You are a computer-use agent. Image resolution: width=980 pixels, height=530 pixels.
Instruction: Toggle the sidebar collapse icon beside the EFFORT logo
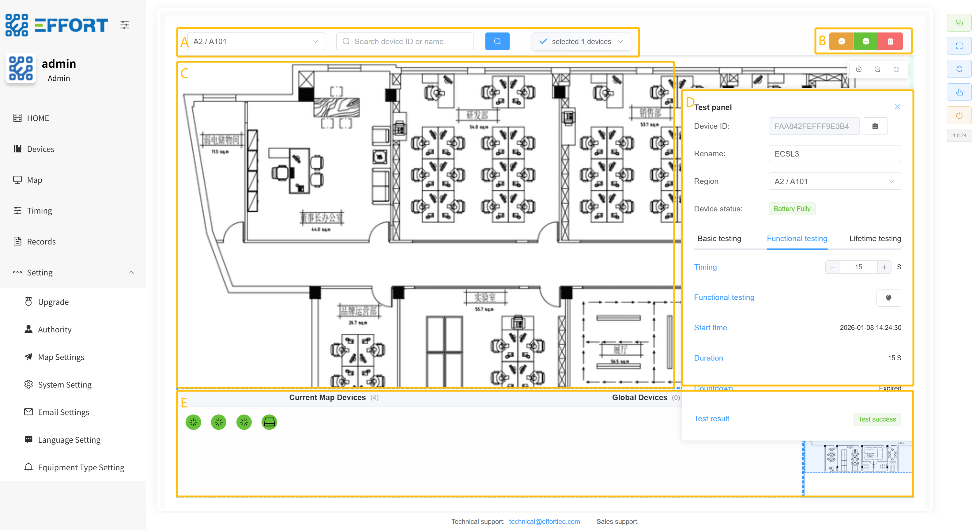coord(124,25)
